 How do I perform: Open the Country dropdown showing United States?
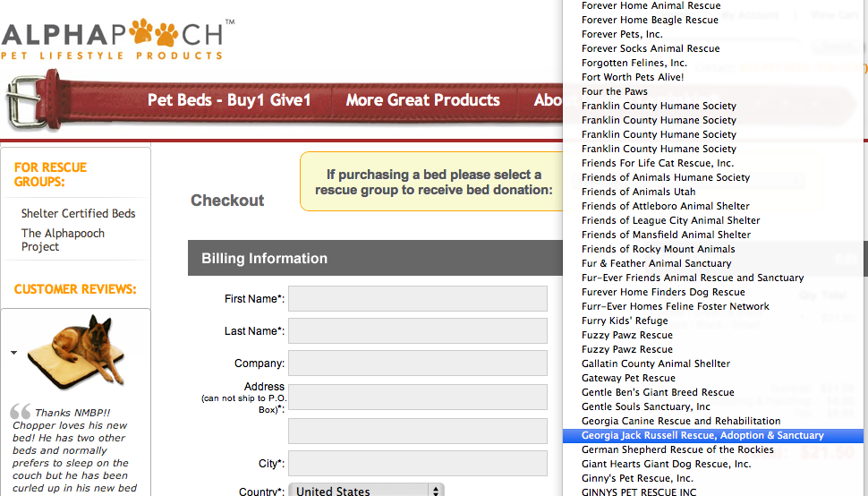[x=367, y=491]
